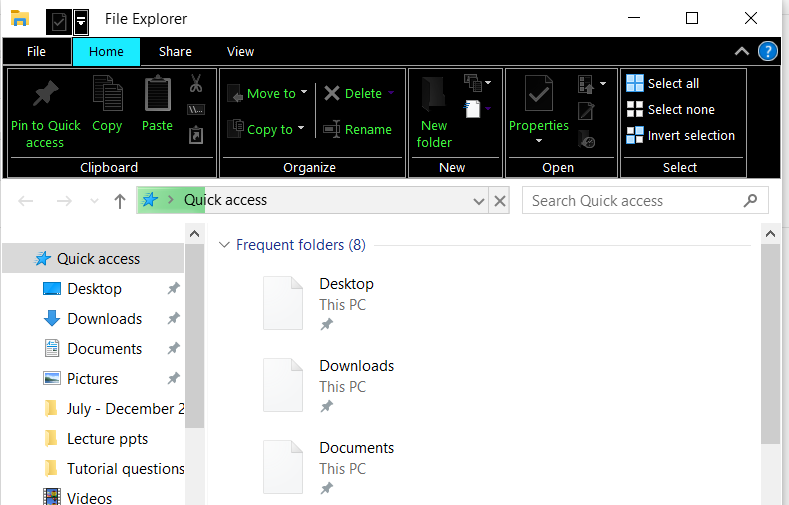Click the Paste shortcut icon
Screen dimensions: 789x505
click(x=196, y=135)
